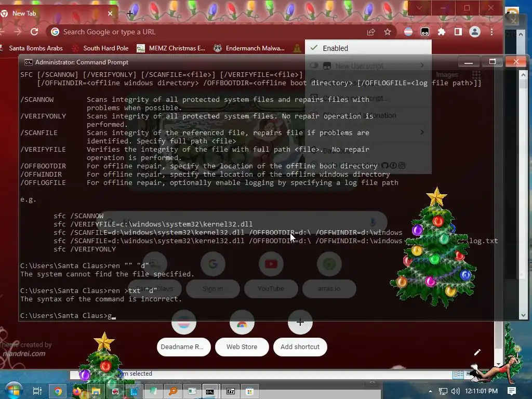
Task: Flip the New Userscript toggle switch
Action: [x=314, y=65]
